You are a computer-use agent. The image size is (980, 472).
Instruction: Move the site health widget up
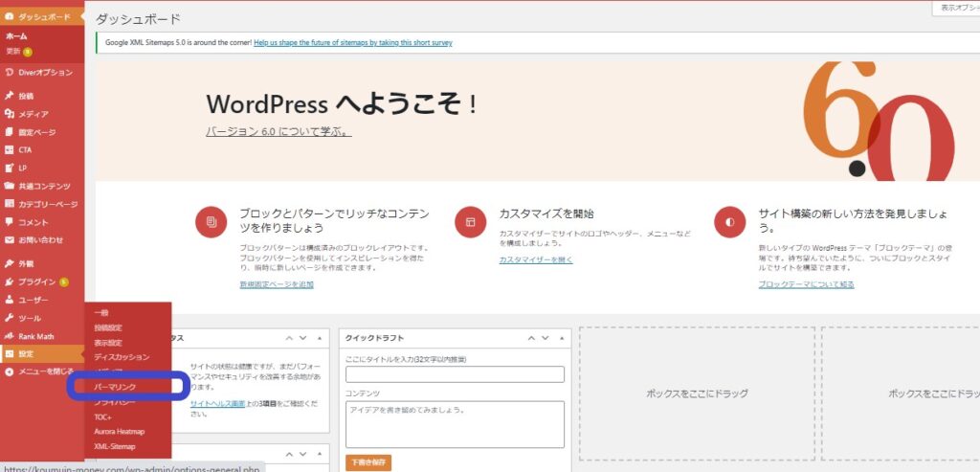[x=289, y=338]
